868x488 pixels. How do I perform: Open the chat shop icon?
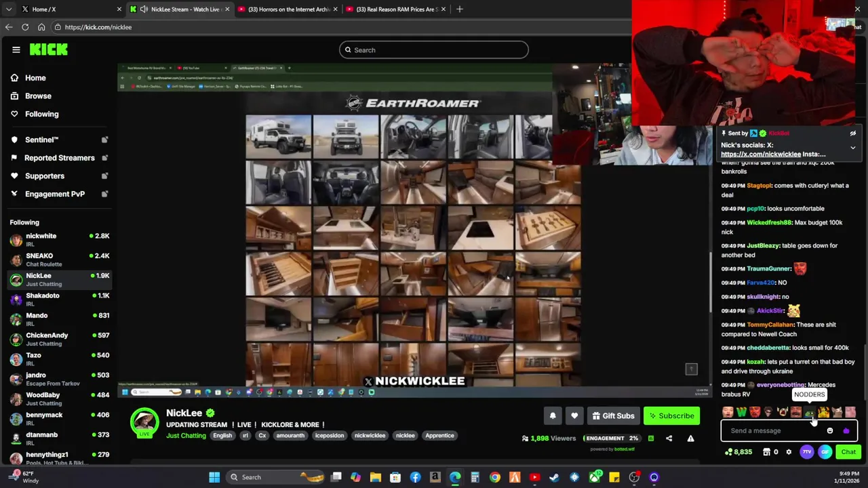(766, 452)
